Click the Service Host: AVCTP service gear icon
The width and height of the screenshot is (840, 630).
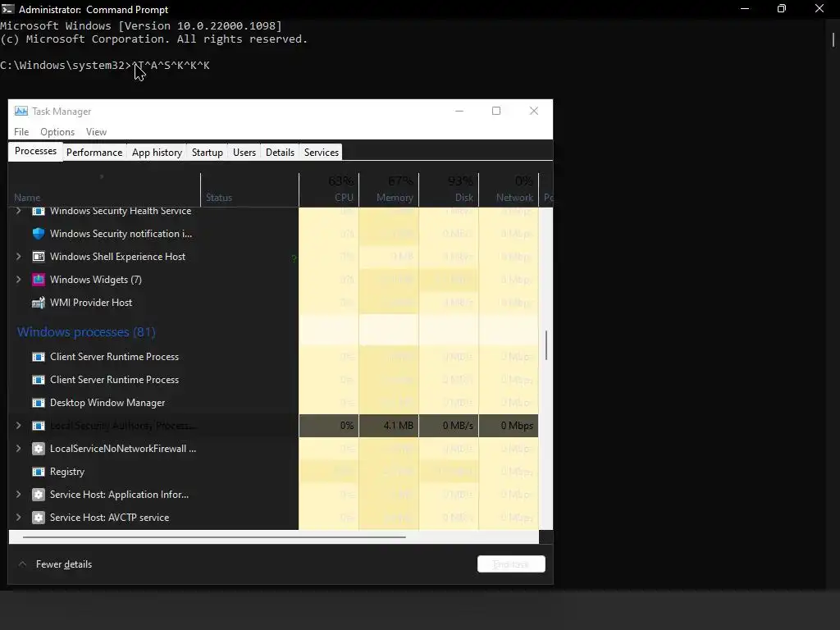point(38,518)
